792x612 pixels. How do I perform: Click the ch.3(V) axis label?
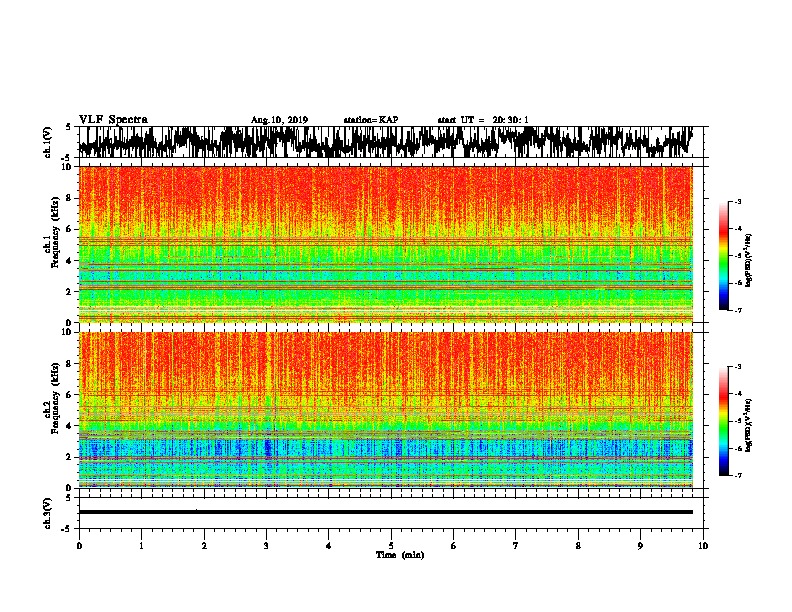48,514
